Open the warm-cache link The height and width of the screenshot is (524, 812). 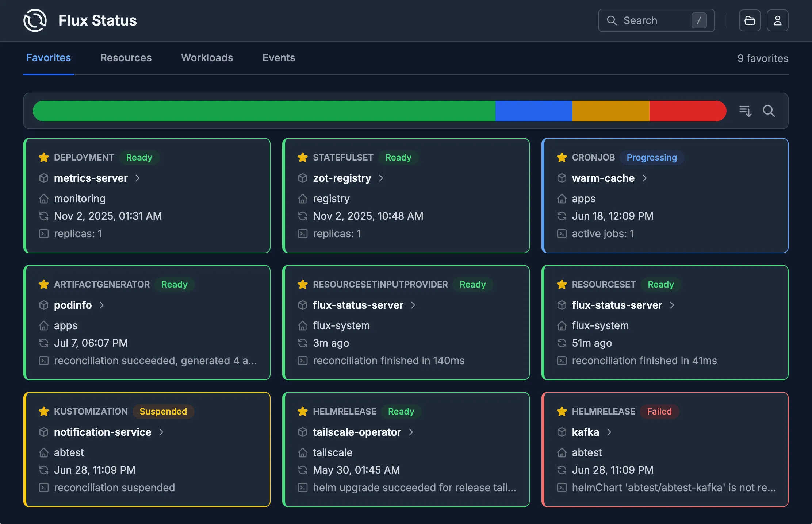[x=603, y=178]
